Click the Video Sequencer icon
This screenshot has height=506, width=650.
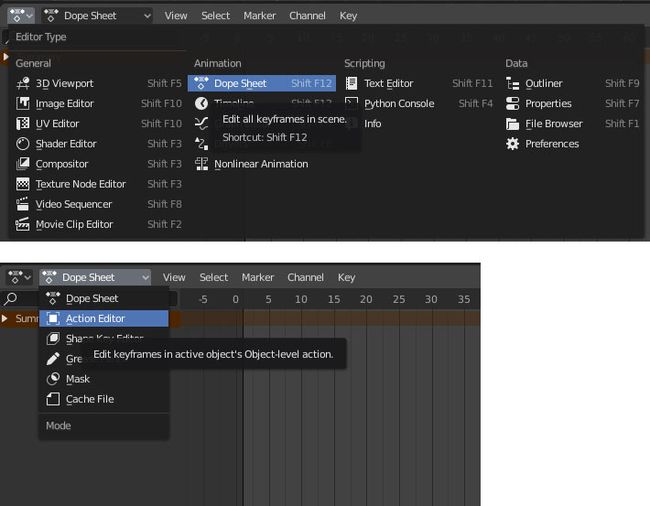[x=23, y=204]
